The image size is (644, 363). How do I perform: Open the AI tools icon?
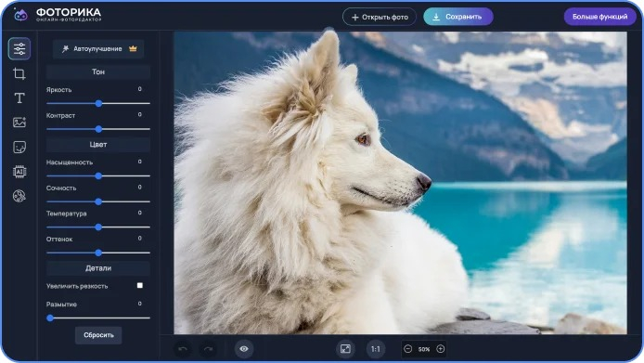pyautogui.click(x=19, y=172)
